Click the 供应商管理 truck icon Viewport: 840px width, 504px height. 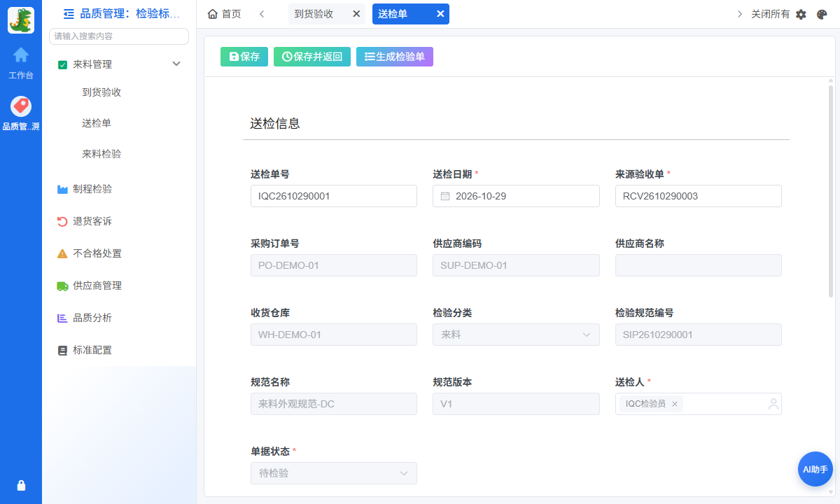[62, 286]
